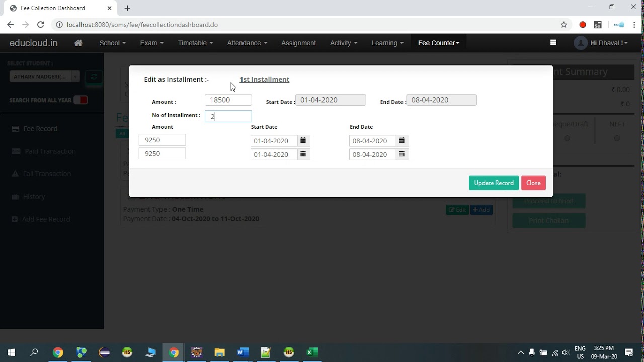The width and height of the screenshot is (644, 362).
Task: Expand the Learning menu
Action: (387, 43)
